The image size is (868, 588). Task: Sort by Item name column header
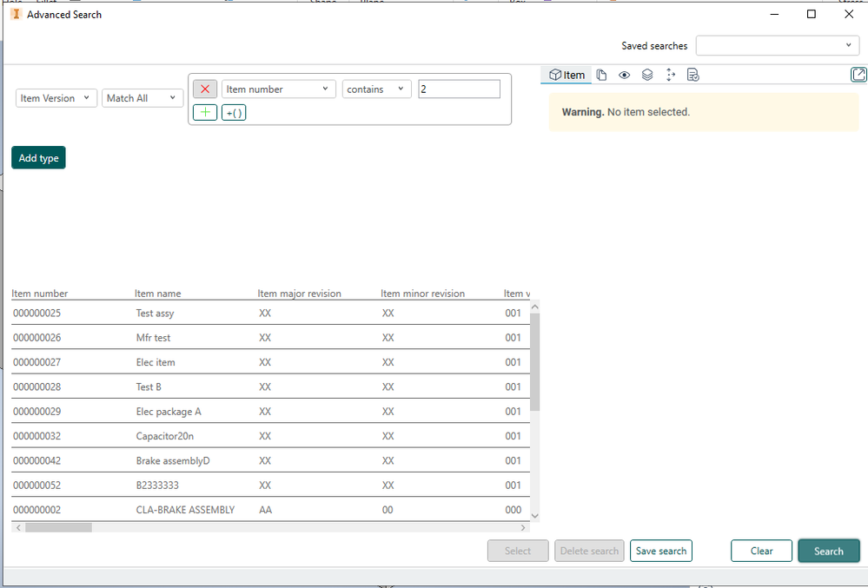pyautogui.click(x=158, y=294)
